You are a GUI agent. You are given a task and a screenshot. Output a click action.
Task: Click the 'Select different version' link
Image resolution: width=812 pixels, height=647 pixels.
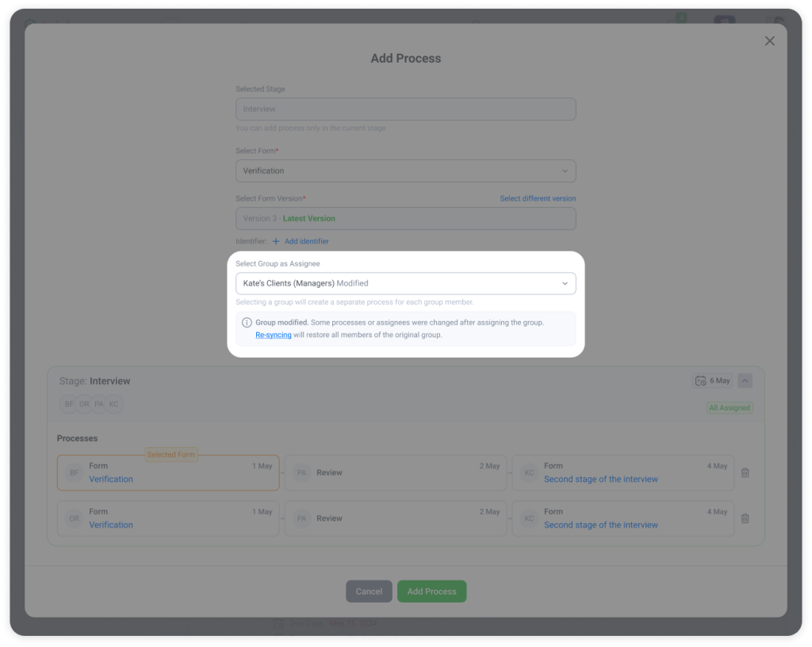(538, 198)
